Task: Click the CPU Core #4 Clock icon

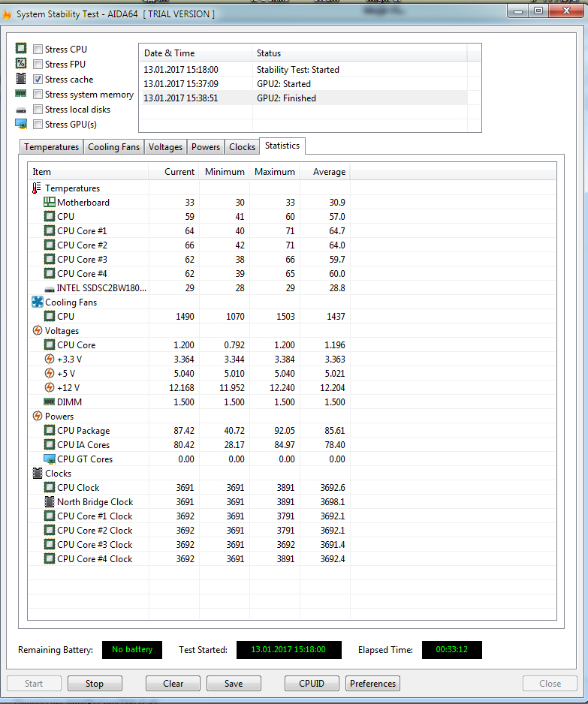Action: pyautogui.click(x=50, y=558)
